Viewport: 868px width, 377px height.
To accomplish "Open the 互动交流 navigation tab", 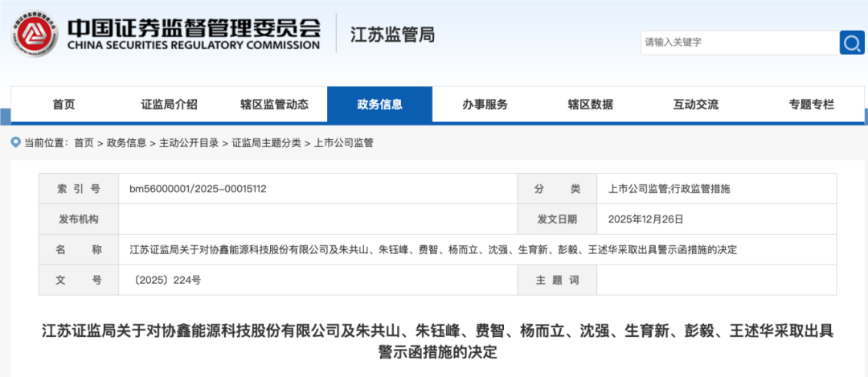I will (x=695, y=104).
